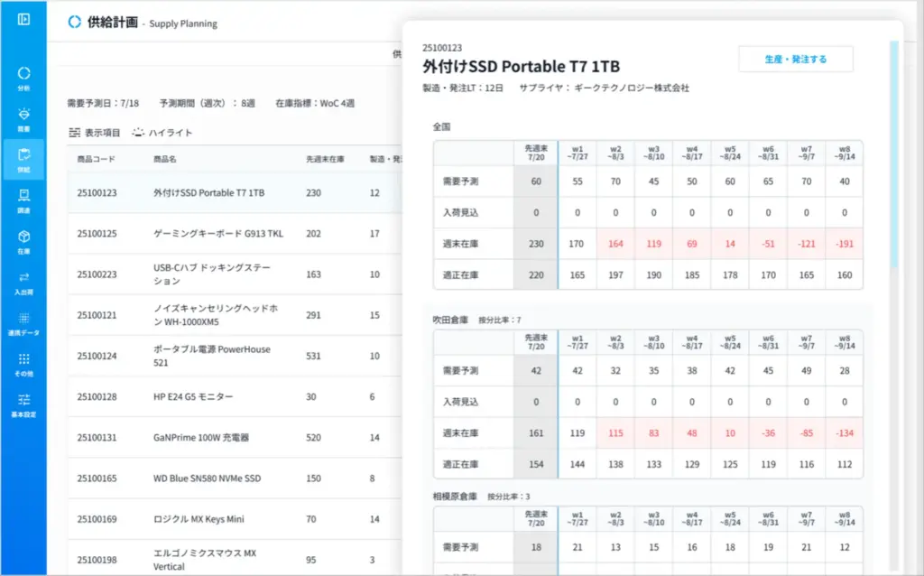Screen dimensions: 924x576
Task: Open the 連携データ sidebar icon
Action: tap(23, 322)
